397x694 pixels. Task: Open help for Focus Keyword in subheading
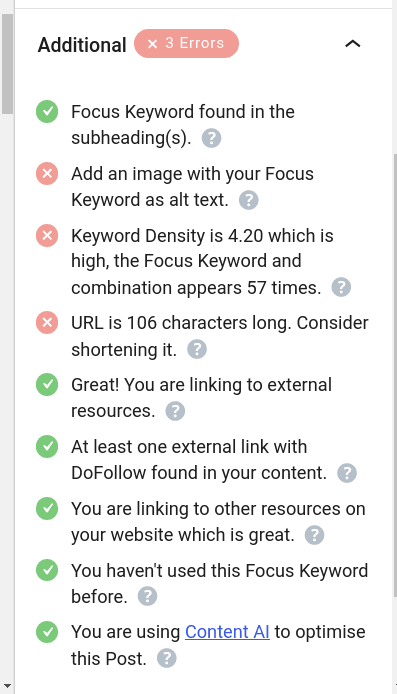211,138
